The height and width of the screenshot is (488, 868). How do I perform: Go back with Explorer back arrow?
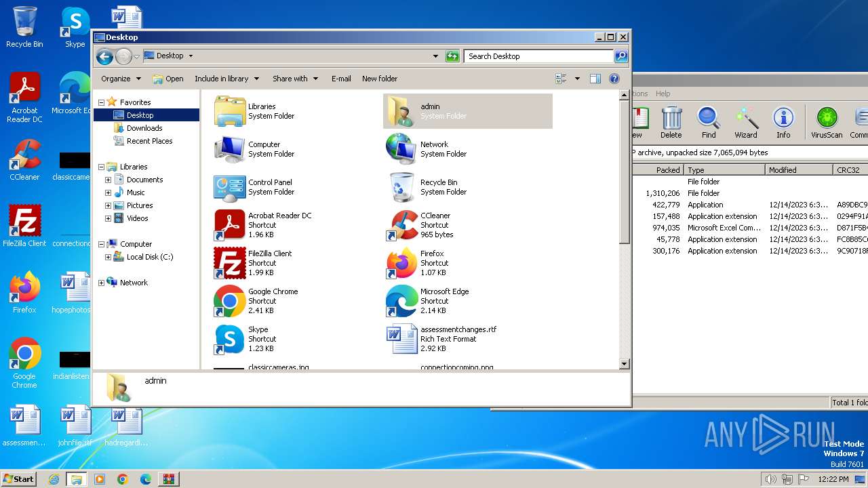pos(104,56)
